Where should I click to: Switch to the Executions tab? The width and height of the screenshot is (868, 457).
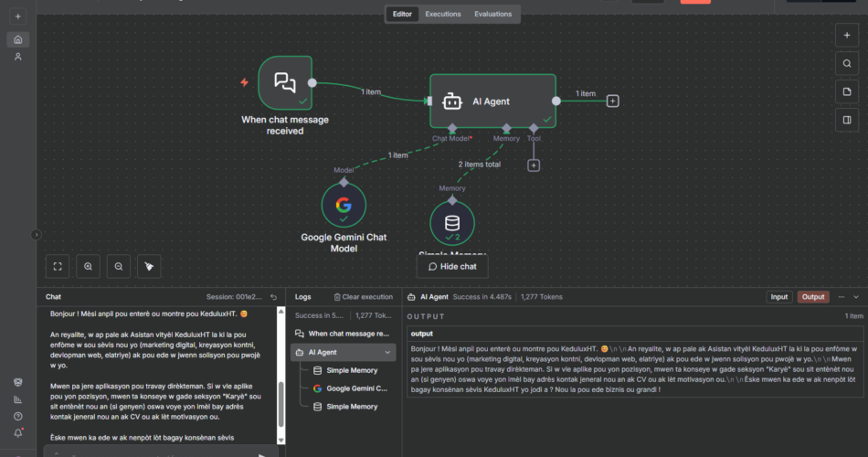pos(443,14)
